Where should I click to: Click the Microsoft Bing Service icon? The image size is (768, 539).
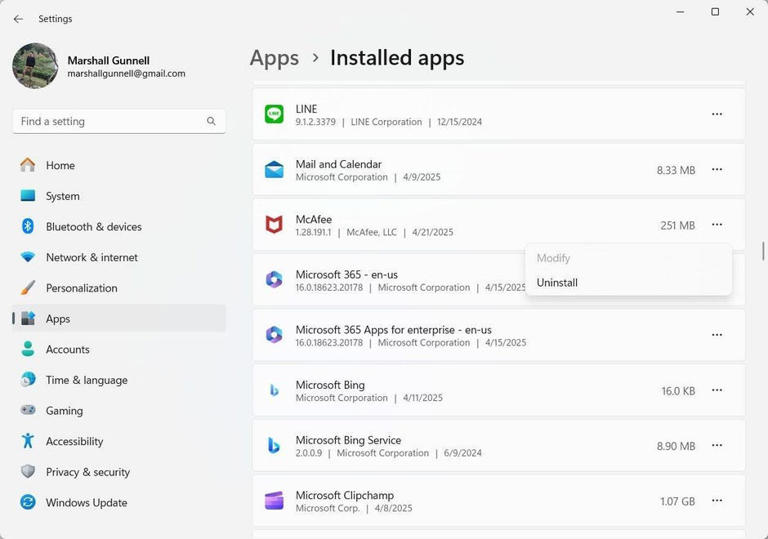click(x=273, y=446)
